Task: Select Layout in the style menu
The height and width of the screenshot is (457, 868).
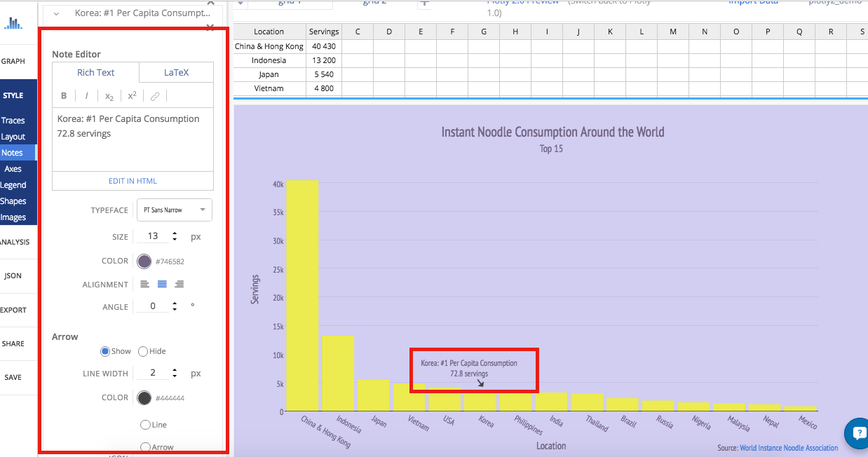Action: [13, 137]
